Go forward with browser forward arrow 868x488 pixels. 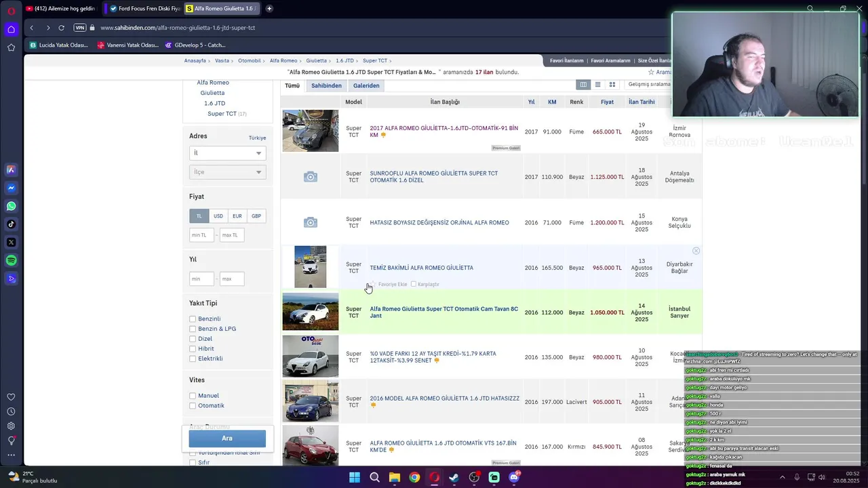coord(47,28)
